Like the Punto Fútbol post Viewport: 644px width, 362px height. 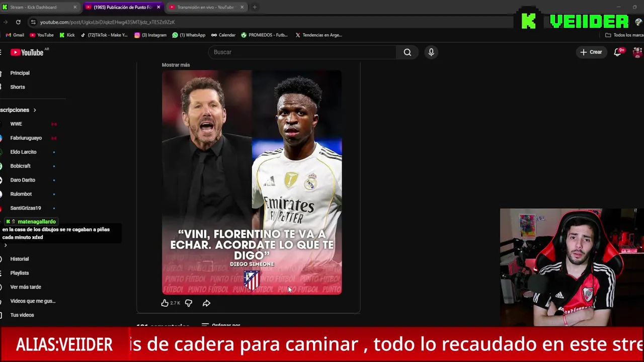[x=165, y=303]
